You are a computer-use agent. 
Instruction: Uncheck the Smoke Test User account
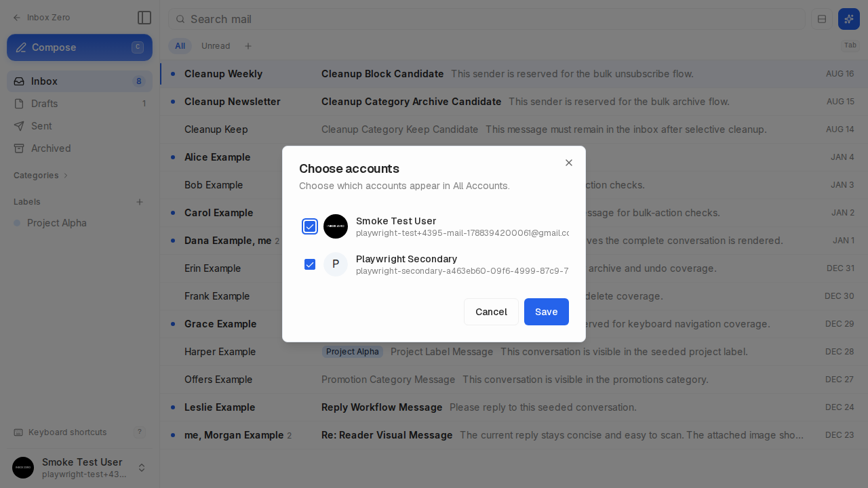pos(310,226)
